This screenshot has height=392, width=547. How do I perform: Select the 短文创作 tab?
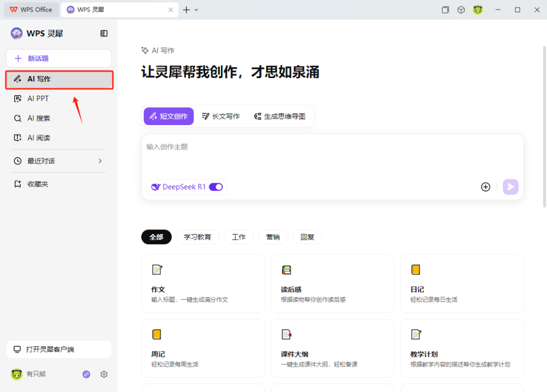169,116
